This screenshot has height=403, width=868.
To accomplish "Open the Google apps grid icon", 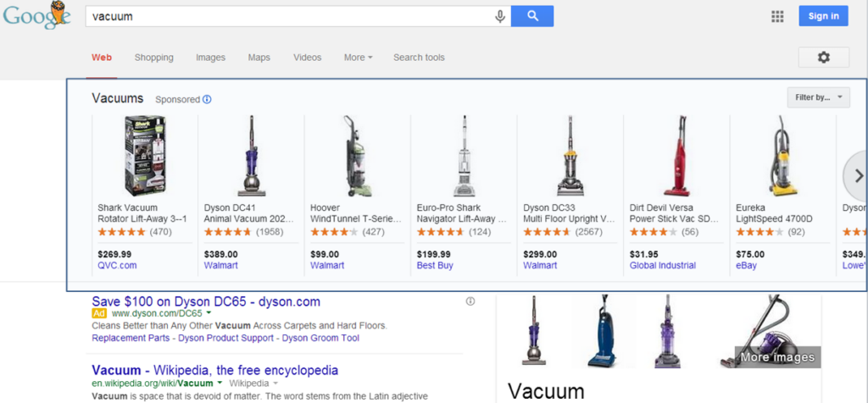I will tap(777, 16).
